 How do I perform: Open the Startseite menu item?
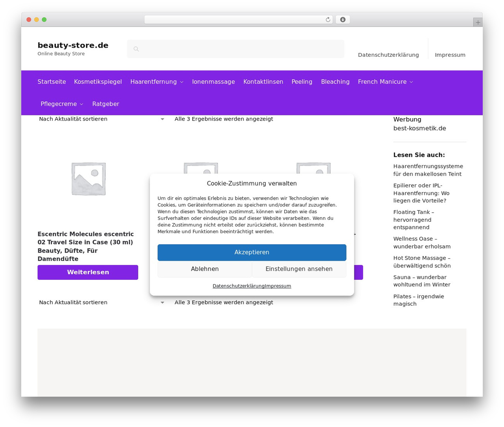pos(52,82)
